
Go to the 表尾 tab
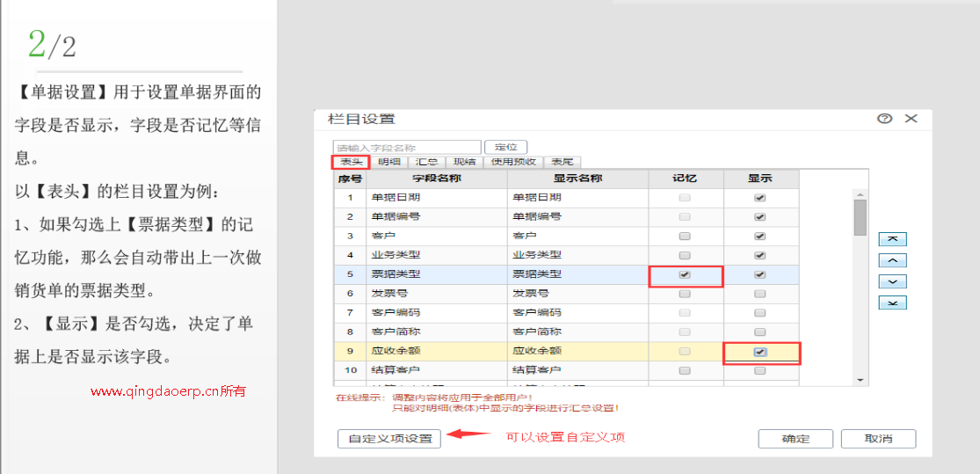pos(561,162)
